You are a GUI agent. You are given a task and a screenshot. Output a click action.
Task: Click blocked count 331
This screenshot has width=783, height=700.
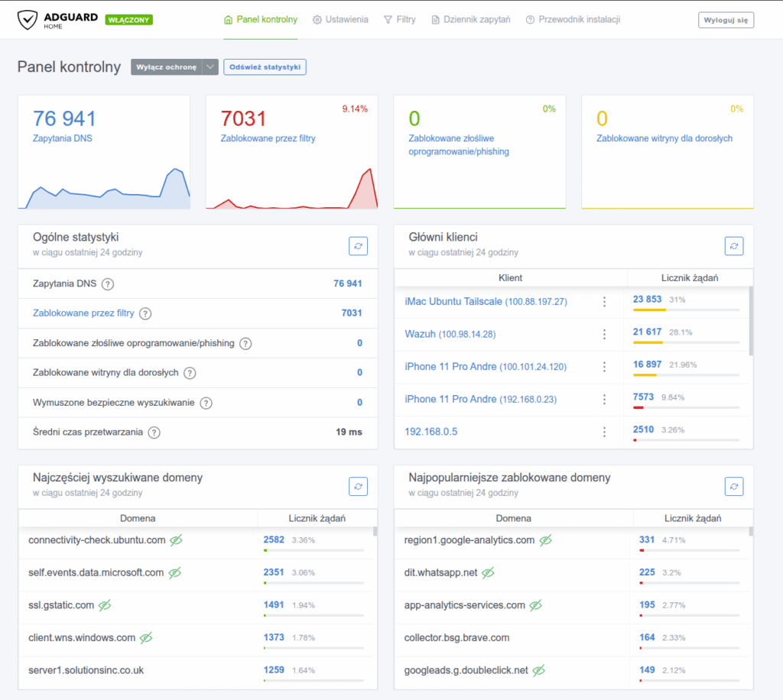click(x=647, y=540)
